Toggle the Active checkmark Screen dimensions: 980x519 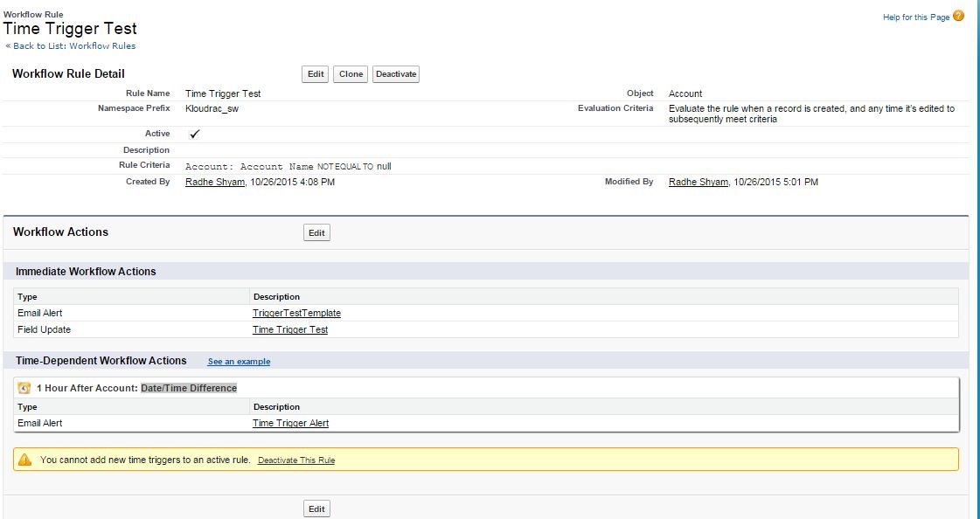click(x=194, y=134)
